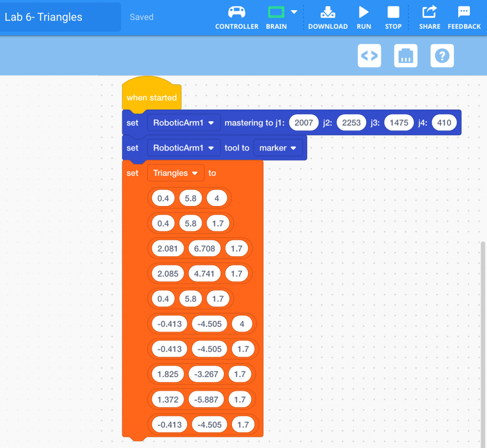Image resolution: width=487 pixels, height=448 pixels.
Task: Open the Share project icon
Action: coord(430,12)
